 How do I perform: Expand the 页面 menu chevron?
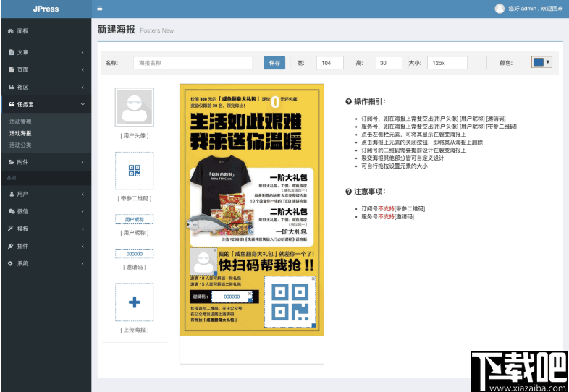pos(83,69)
